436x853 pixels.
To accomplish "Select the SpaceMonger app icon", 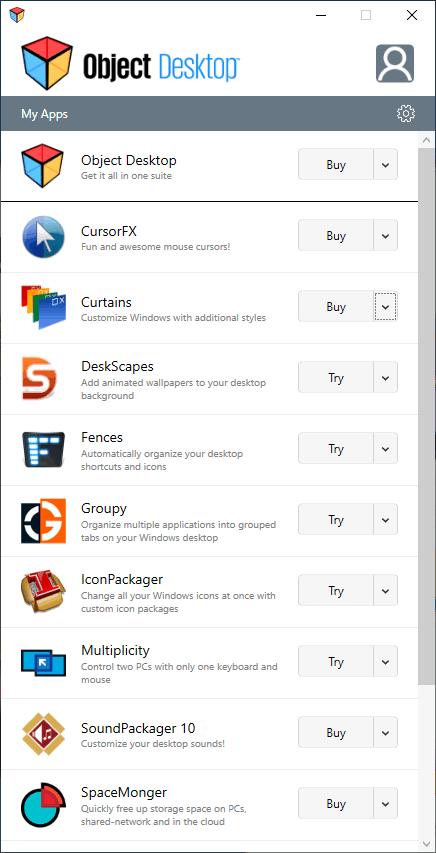I will [x=44, y=805].
